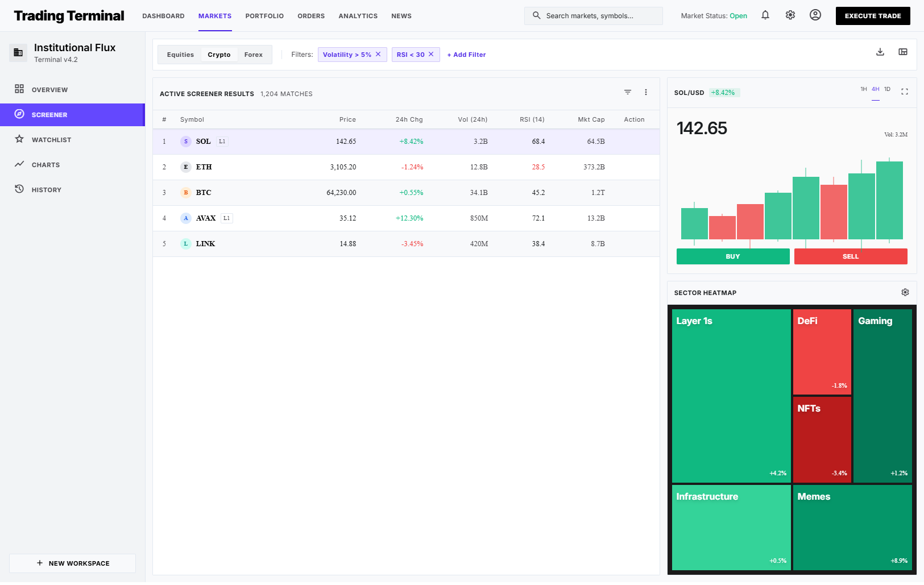Switch chart to 1H timeframe

click(864, 89)
